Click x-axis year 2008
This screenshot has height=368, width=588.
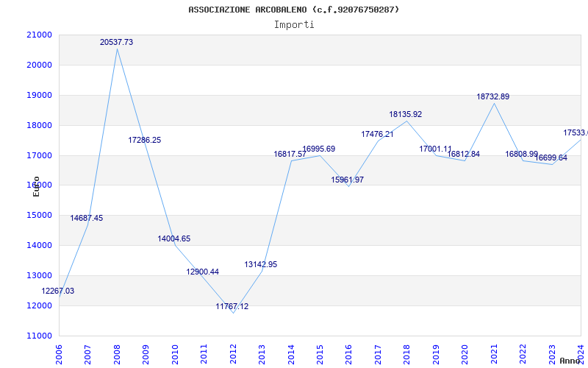pos(117,354)
